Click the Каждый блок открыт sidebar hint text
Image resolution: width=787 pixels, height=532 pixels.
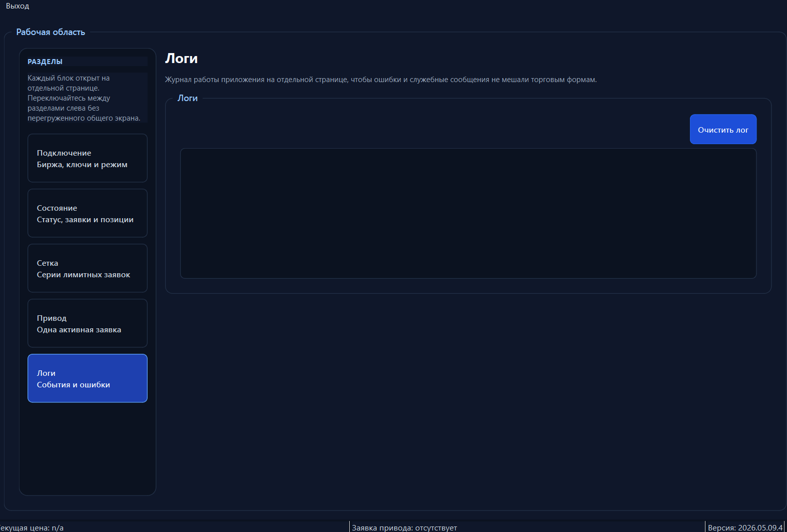coord(84,98)
